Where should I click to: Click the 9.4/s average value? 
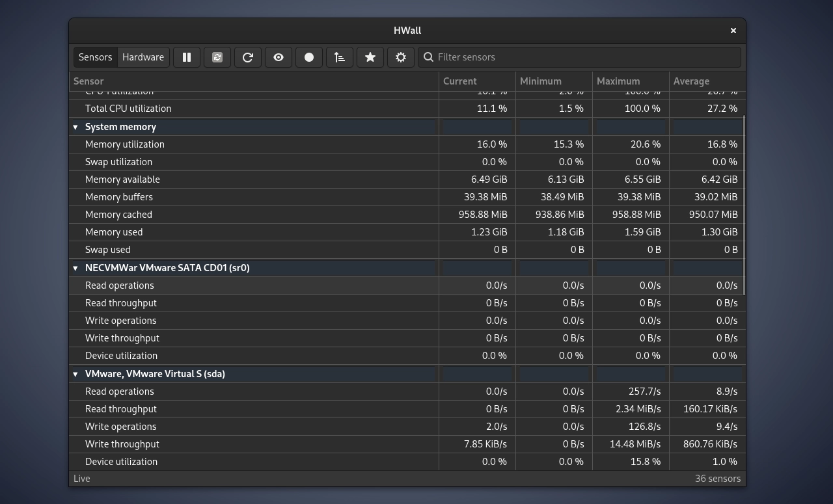[x=726, y=427]
